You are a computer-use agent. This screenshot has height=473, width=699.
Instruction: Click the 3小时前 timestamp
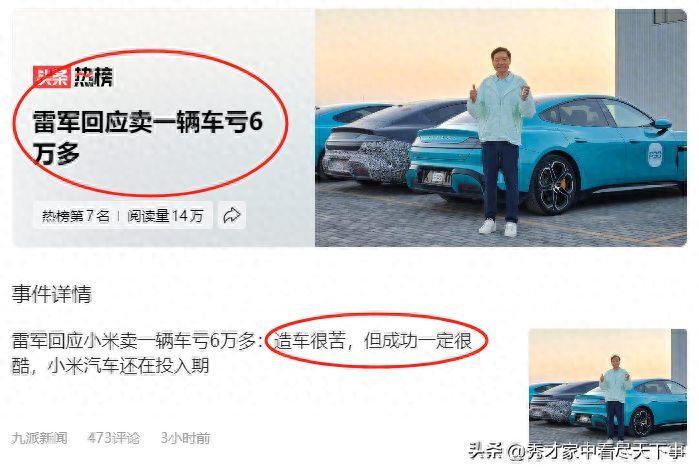[185, 438]
